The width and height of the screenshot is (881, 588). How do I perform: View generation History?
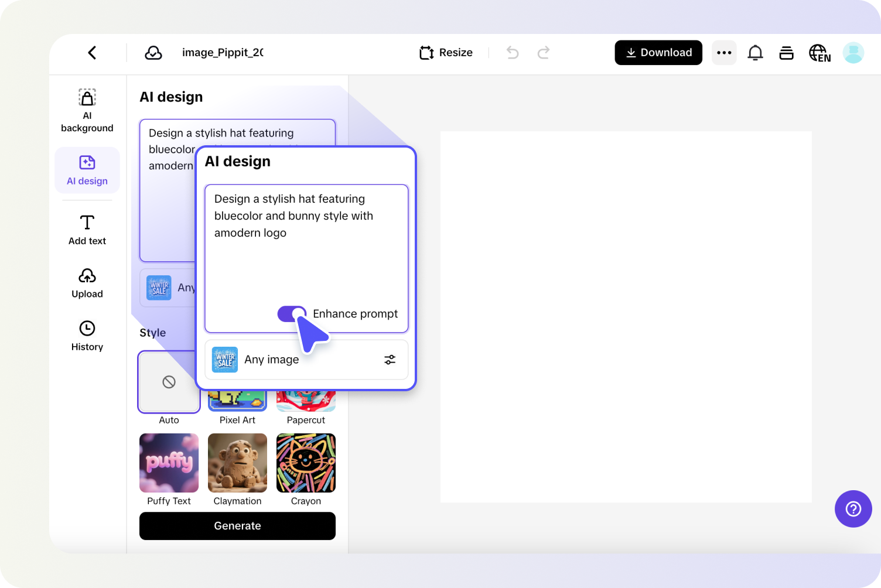87,336
